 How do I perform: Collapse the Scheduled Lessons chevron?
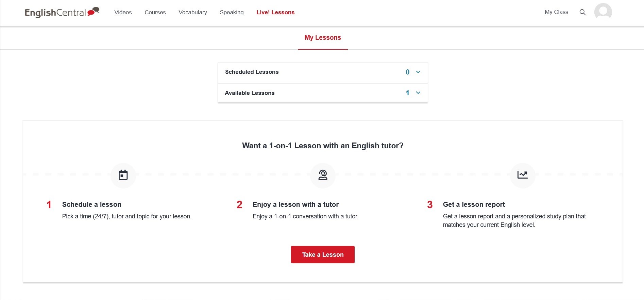click(418, 72)
